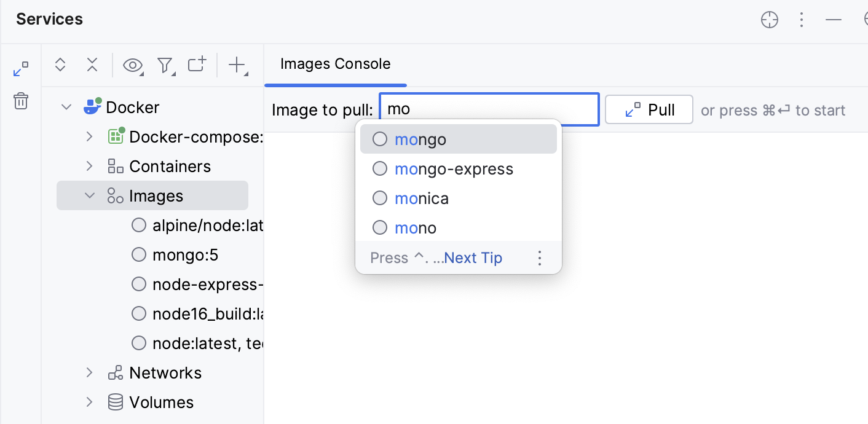868x424 pixels.
Task: Select the mongo-express completion entry
Action: pos(454,168)
